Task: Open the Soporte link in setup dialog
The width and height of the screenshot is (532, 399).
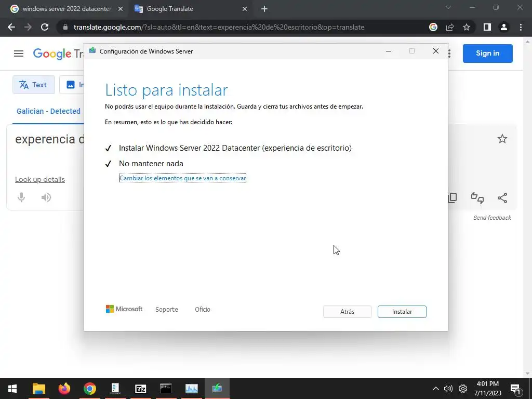Action: 167,310
